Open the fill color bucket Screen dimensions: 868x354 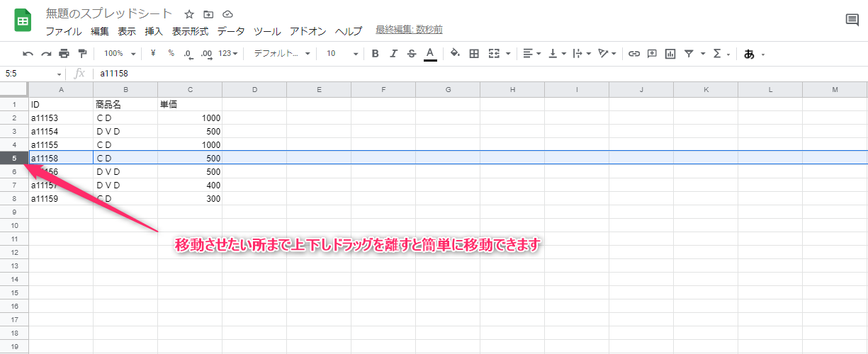(x=456, y=53)
